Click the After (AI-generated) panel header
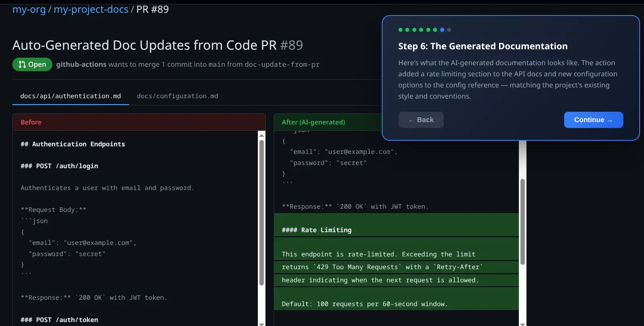 pyautogui.click(x=326, y=122)
